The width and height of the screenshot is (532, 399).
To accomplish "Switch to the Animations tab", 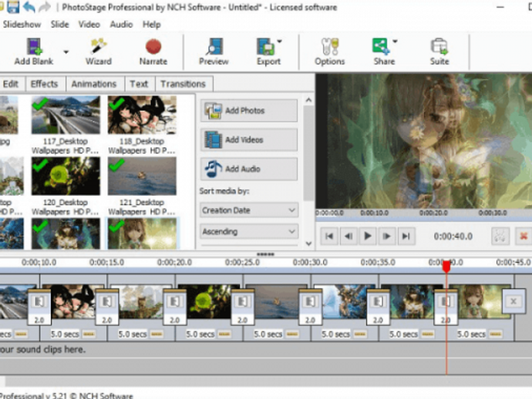I will pyautogui.click(x=94, y=84).
